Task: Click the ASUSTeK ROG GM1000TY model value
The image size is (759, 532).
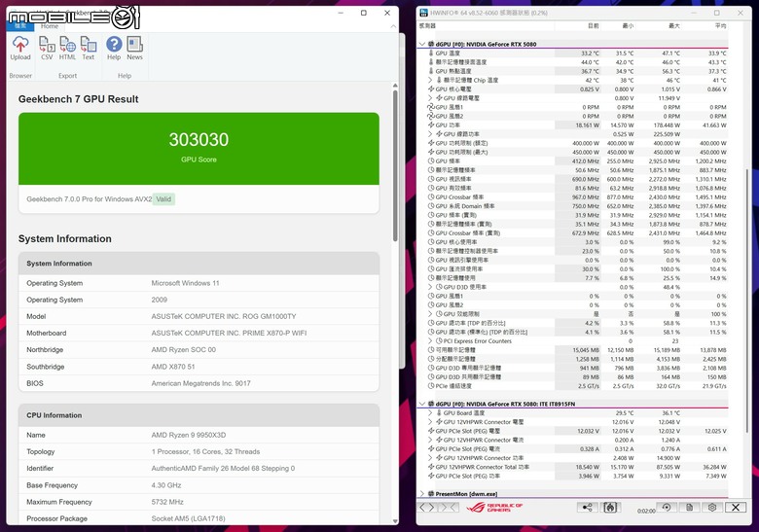Action: [x=224, y=316]
